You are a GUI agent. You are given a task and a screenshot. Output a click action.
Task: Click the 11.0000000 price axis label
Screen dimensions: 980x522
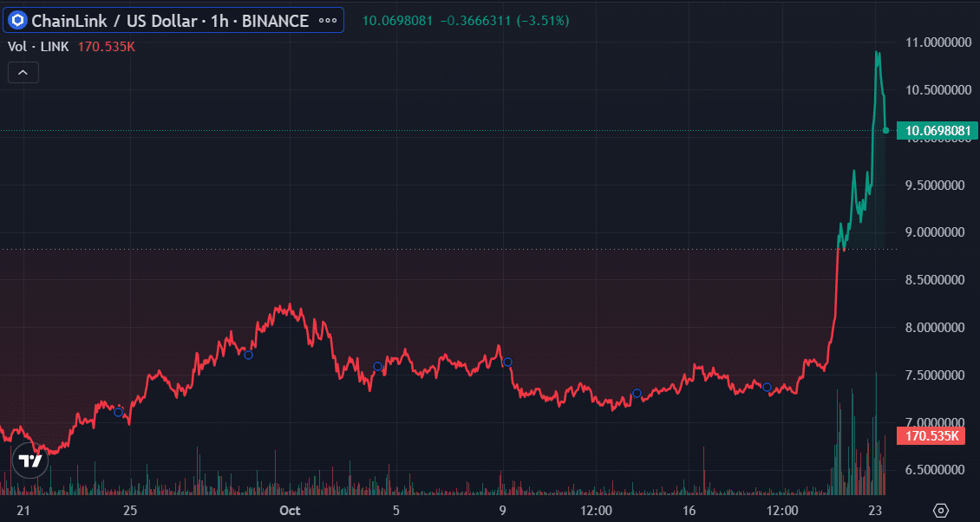point(938,42)
